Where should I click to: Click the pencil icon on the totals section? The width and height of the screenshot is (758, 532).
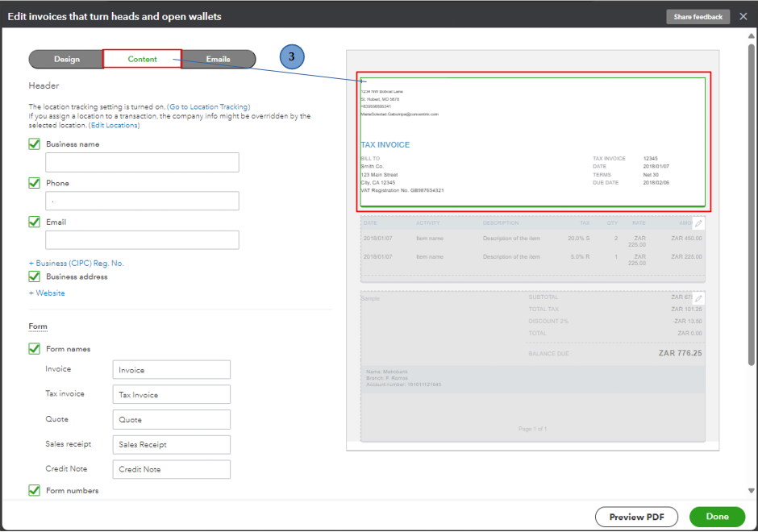[698, 298]
